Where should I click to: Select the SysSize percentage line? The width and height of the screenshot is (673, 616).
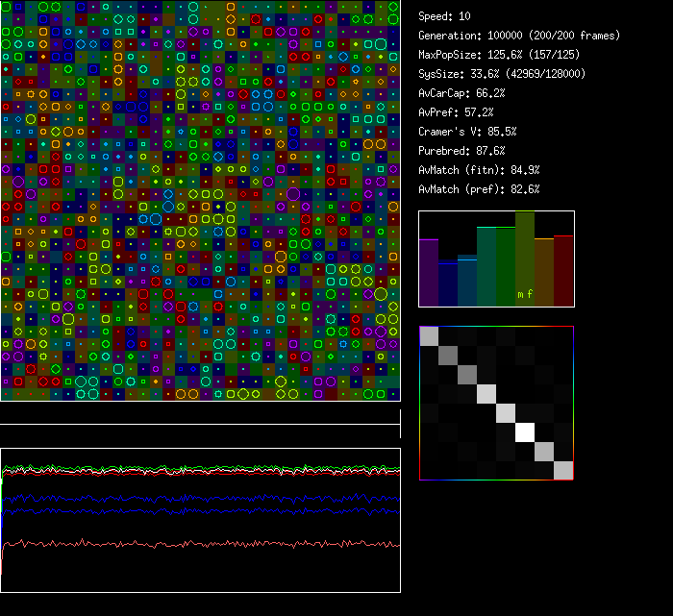pyautogui.click(x=502, y=74)
